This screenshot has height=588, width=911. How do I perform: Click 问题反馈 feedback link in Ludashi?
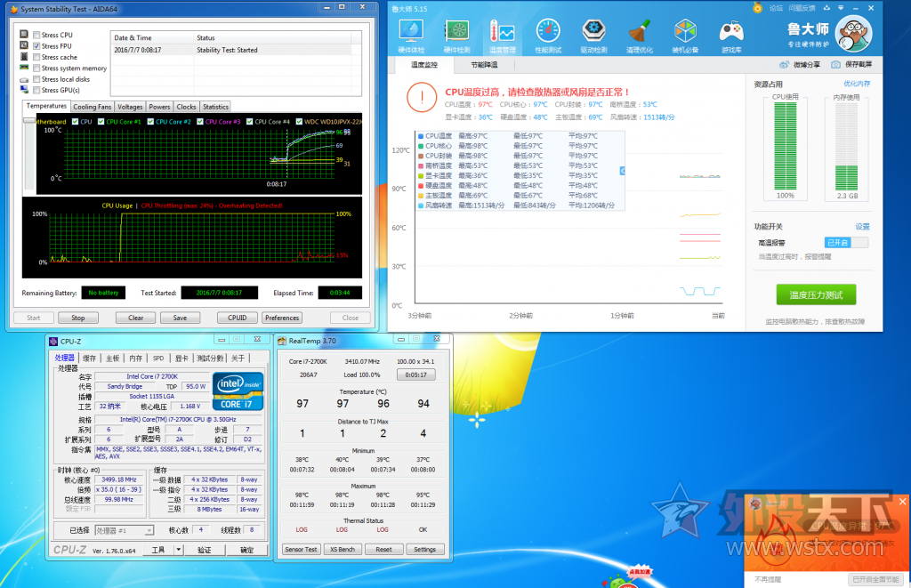tap(802, 8)
